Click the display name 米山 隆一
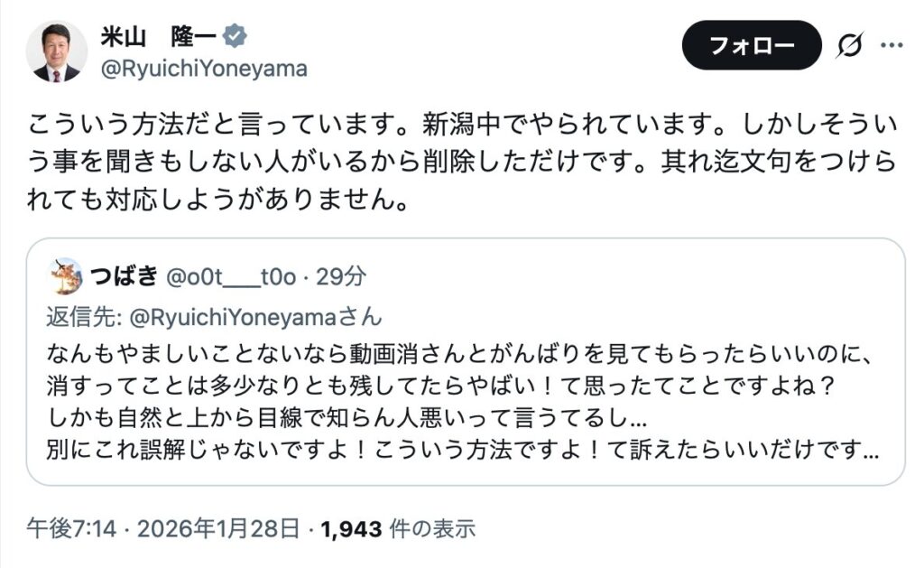 click(x=158, y=38)
